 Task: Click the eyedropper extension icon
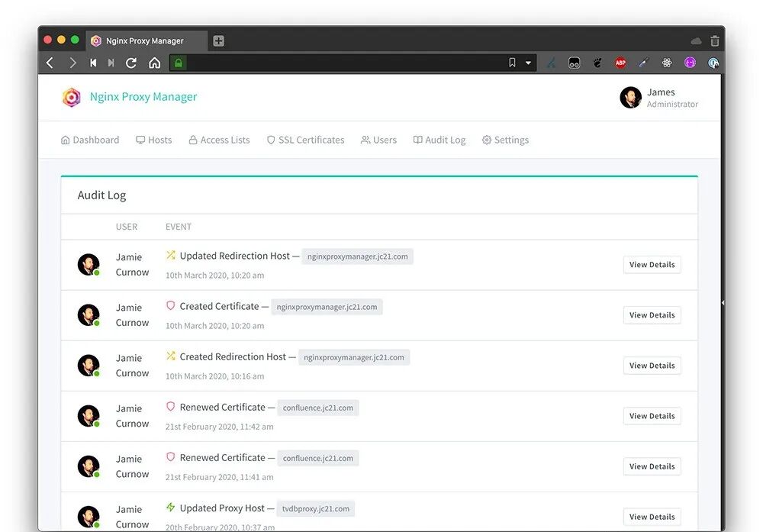coord(644,63)
